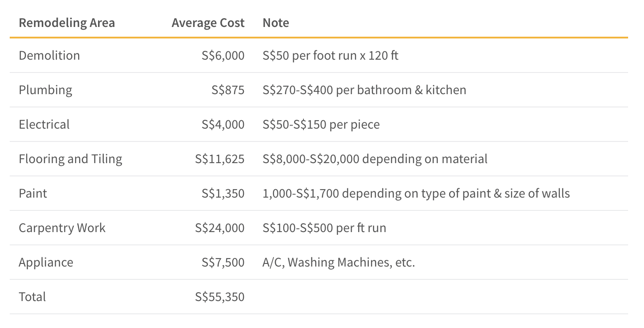Select the Flooring and Tiling label
Screen dimensions: 644x328
click(71, 159)
